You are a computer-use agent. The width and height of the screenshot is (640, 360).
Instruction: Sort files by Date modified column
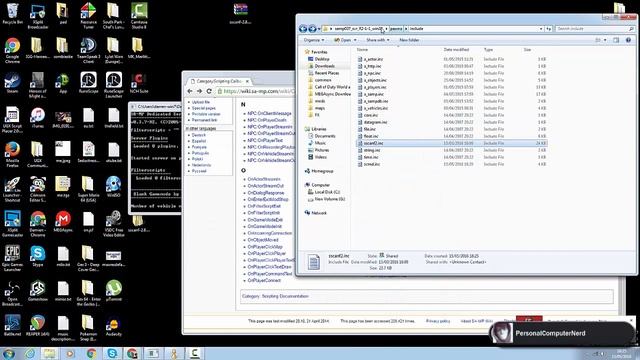(456, 49)
